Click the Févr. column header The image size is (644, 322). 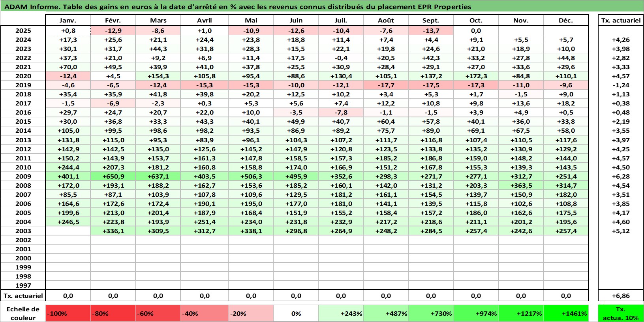113,21
